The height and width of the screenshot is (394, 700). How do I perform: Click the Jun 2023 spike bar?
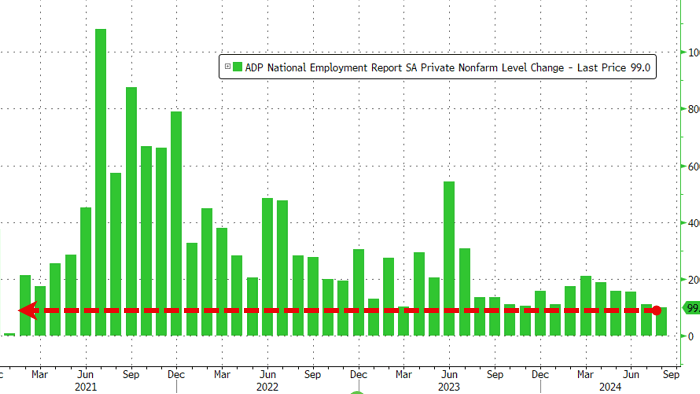449,258
